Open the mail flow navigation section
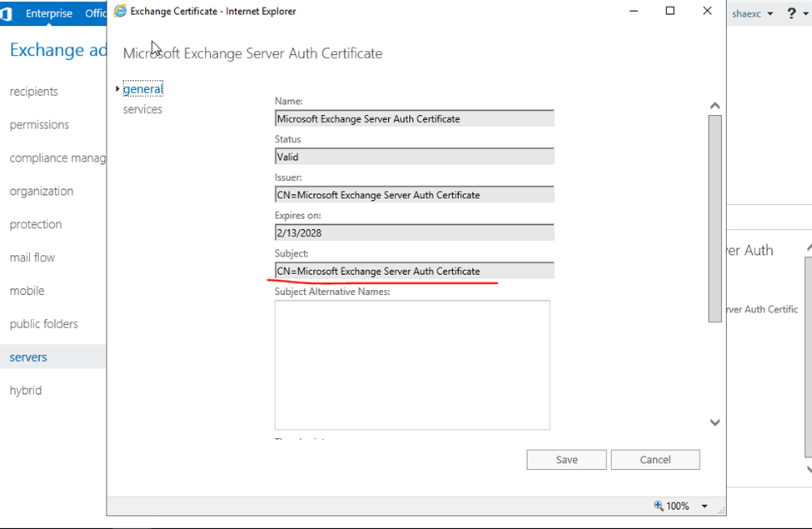The image size is (812, 529). [x=32, y=257]
